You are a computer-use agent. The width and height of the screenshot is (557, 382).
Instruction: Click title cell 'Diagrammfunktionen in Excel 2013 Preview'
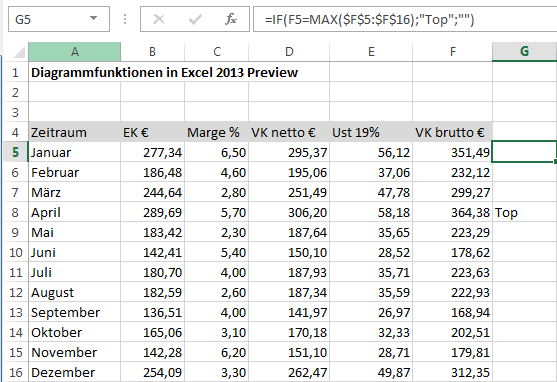pyautogui.click(x=164, y=72)
